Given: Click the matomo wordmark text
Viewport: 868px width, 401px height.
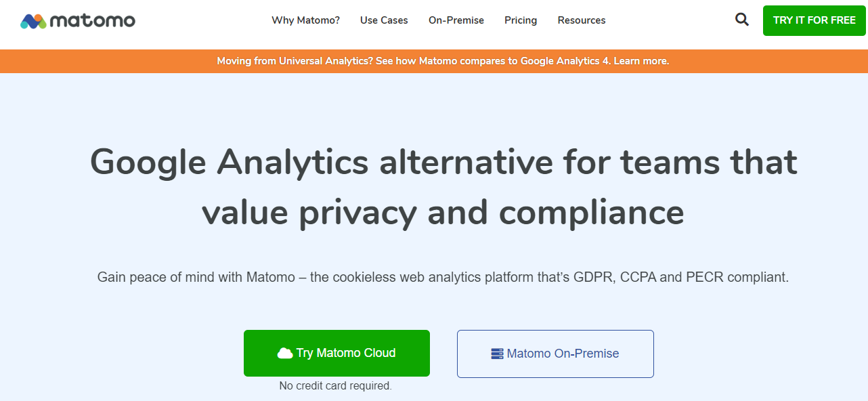Looking at the screenshot, I should pos(92,21).
